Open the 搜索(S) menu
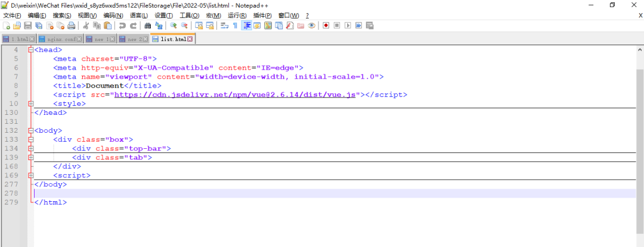The height and width of the screenshot is (247, 644). [61, 15]
